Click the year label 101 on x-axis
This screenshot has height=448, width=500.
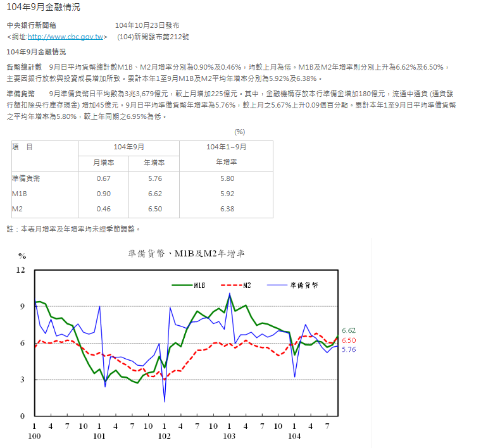coord(99,437)
